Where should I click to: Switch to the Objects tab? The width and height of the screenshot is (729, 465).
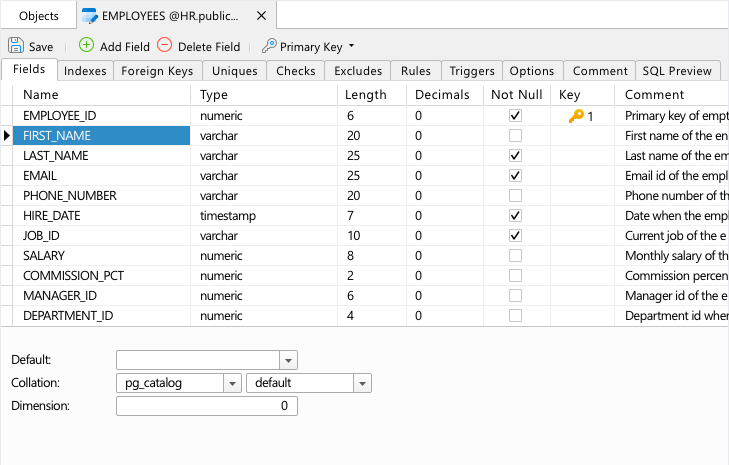pos(39,16)
